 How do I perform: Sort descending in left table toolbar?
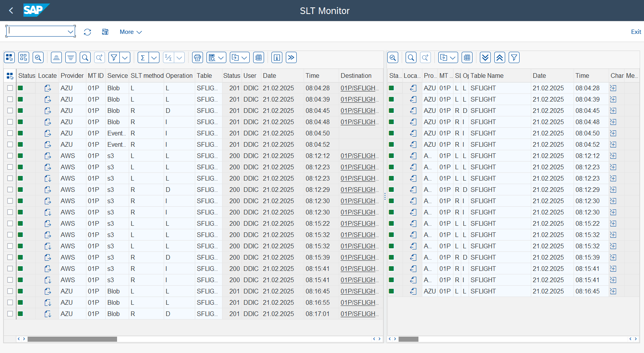71,58
